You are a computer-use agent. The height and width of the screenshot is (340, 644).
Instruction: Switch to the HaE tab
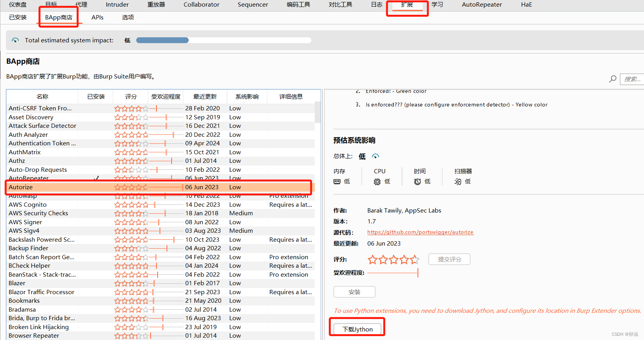pos(526,5)
